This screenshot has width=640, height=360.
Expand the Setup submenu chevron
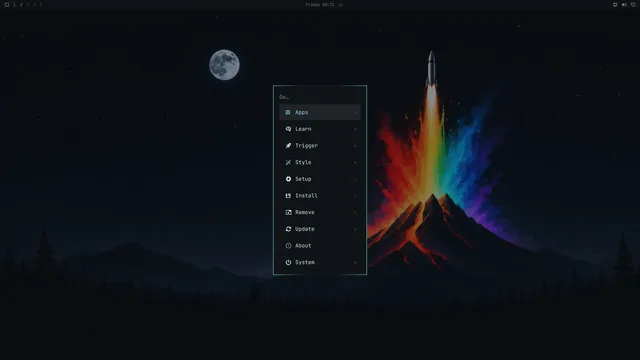pyautogui.click(x=355, y=179)
